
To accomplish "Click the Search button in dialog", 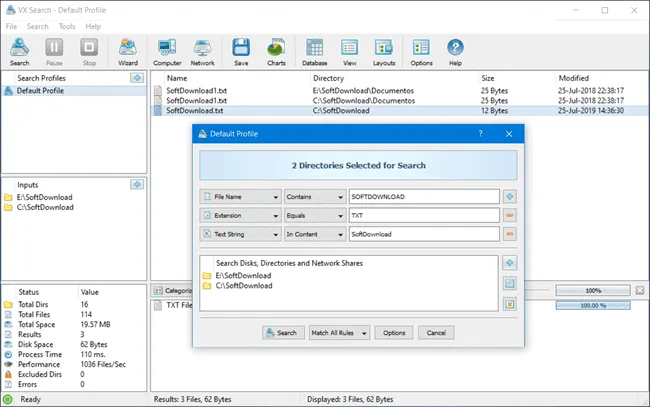I will click(x=283, y=333).
